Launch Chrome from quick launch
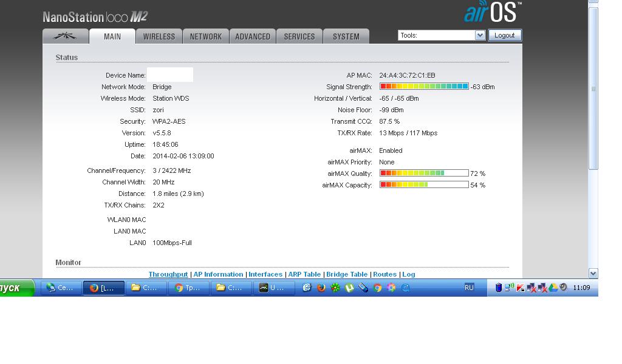Image resolution: width=622 pixels, height=364 pixels. 377,288
